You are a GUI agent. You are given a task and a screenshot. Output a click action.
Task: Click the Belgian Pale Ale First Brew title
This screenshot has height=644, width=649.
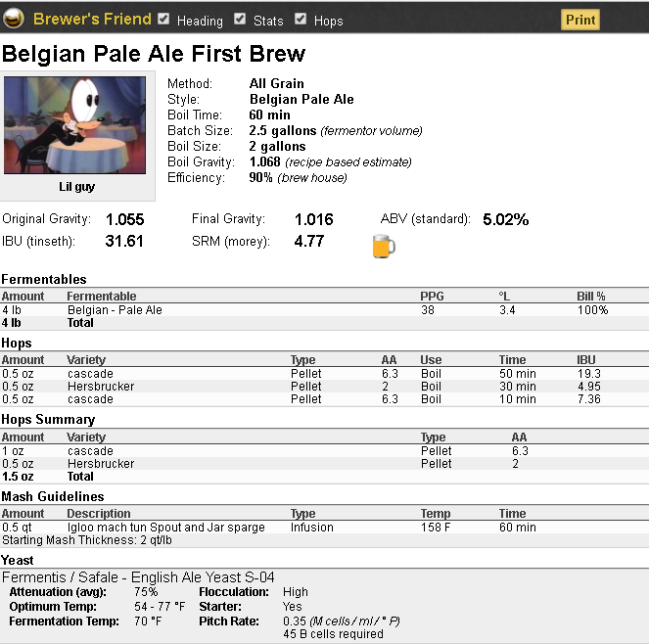click(154, 54)
